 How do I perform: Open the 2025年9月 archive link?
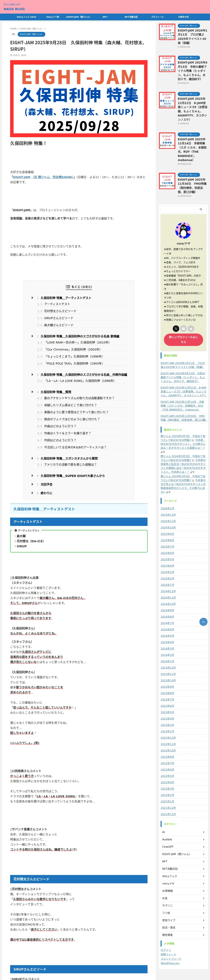click(167, 534)
